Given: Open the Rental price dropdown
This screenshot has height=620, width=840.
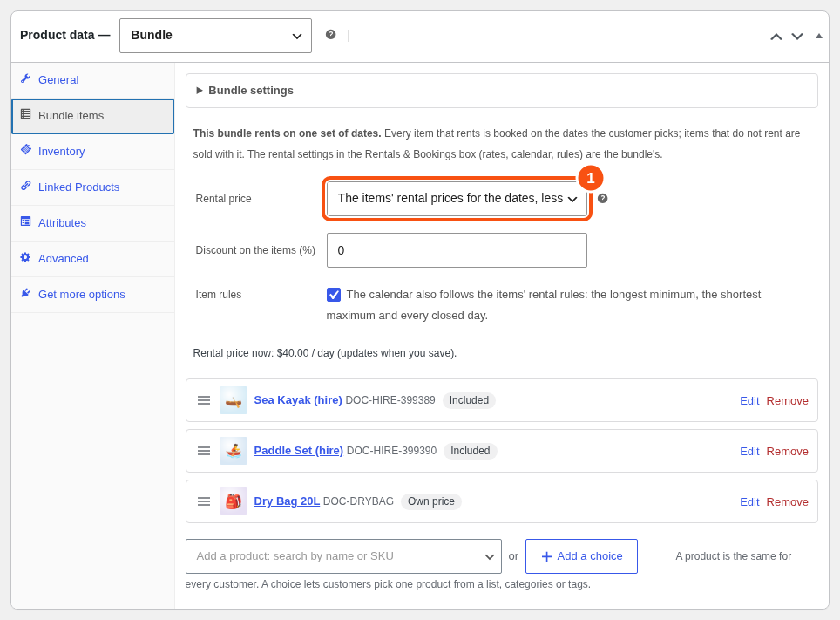Looking at the screenshot, I should (457, 199).
